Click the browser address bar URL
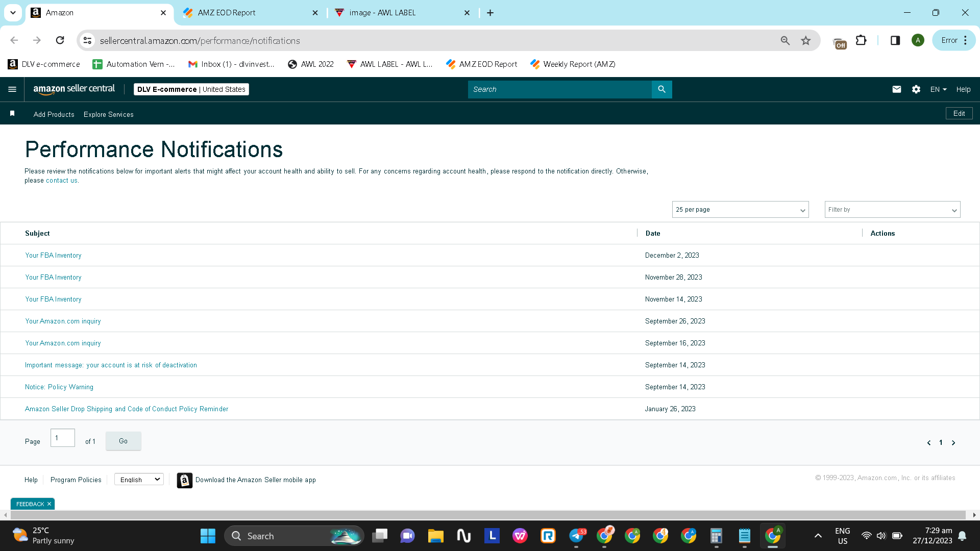The image size is (980, 551). click(x=200, y=40)
